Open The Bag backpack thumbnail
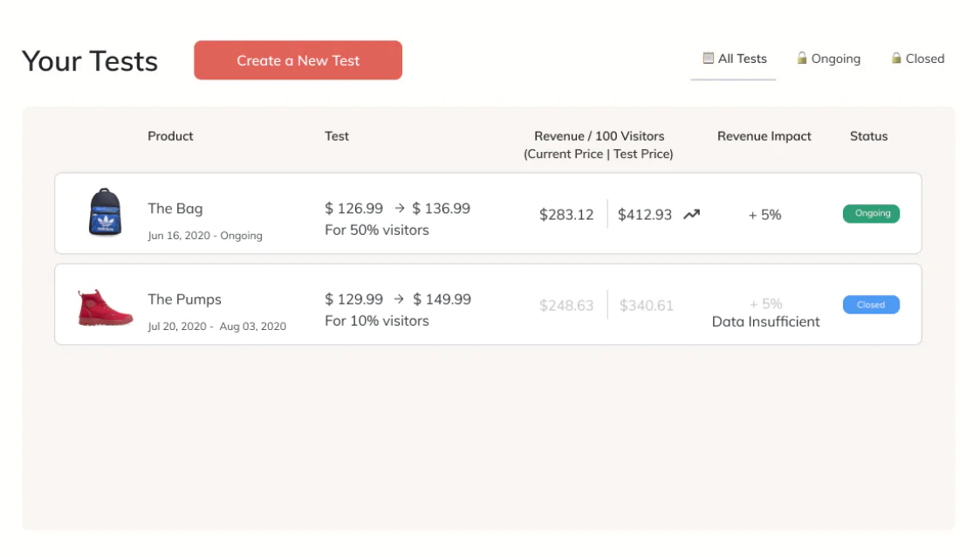Image resolution: width=980 pixels, height=557 pixels. pos(105,212)
